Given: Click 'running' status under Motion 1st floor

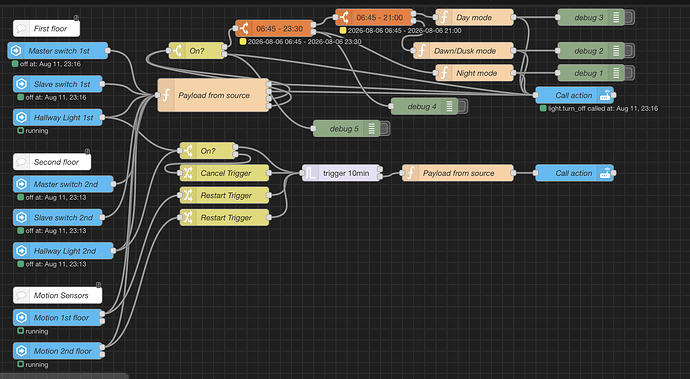Looking at the screenshot, I should pyautogui.click(x=37, y=331).
